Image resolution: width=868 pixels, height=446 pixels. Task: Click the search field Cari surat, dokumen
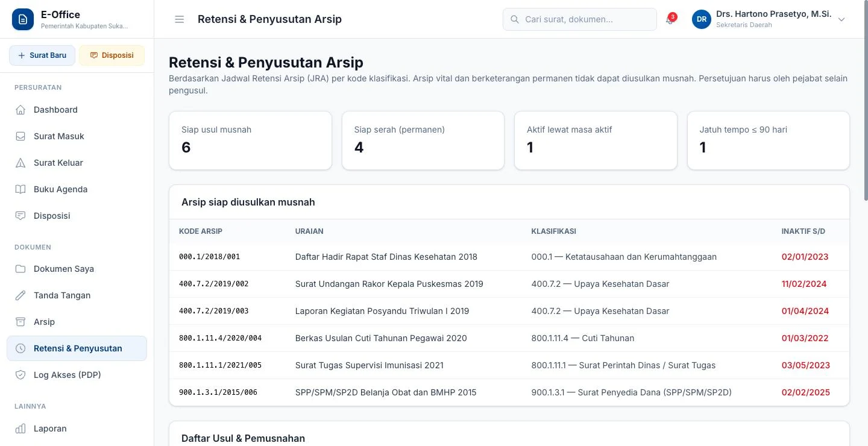(x=580, y=19)
